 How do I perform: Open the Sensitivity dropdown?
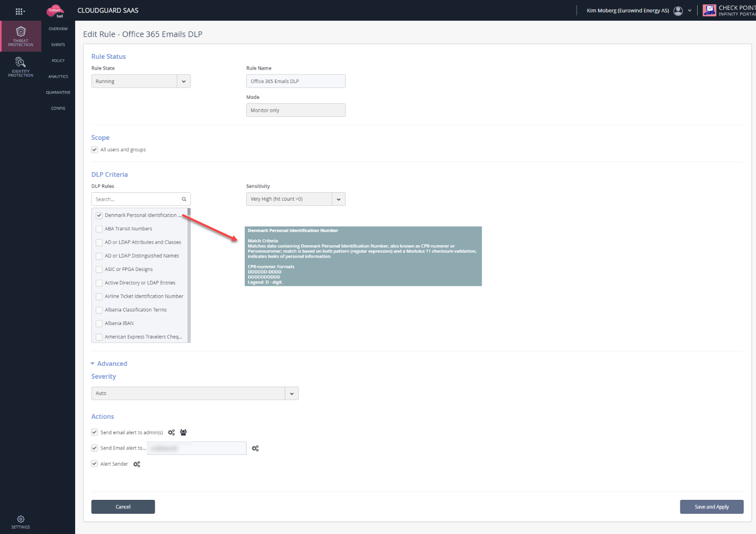(x=296, y=199)
